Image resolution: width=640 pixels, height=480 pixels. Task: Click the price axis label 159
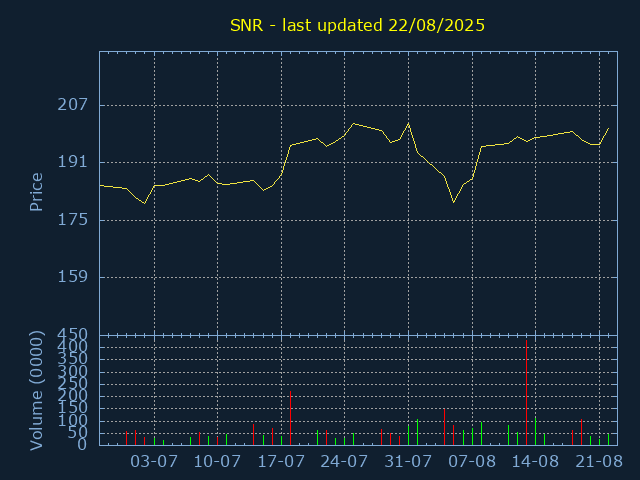click(72, 277)
